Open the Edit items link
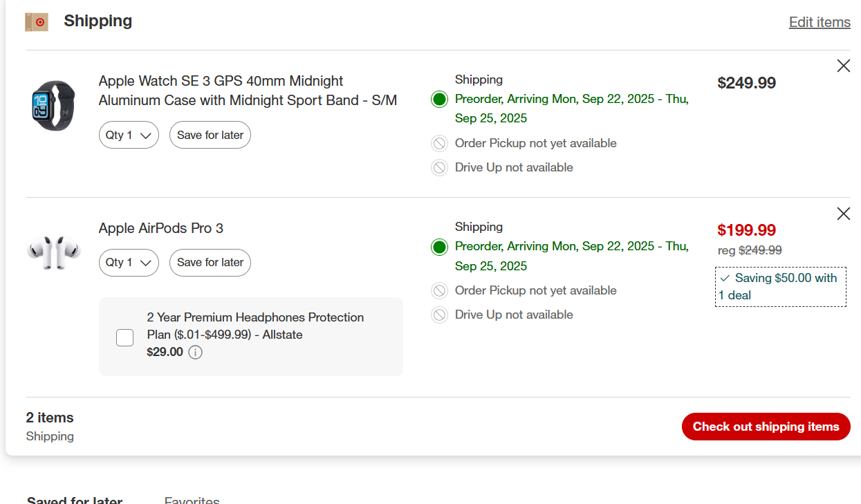The height and width of the screenshot is (504, 861). (x=820, y=22)
